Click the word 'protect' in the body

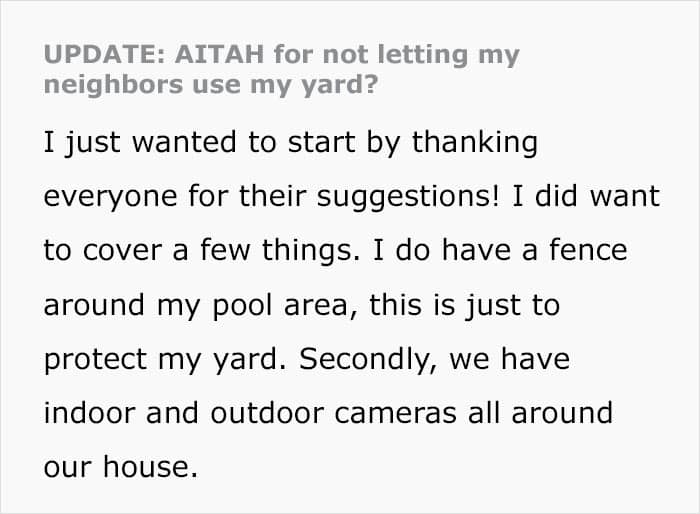tap(95, 360)
